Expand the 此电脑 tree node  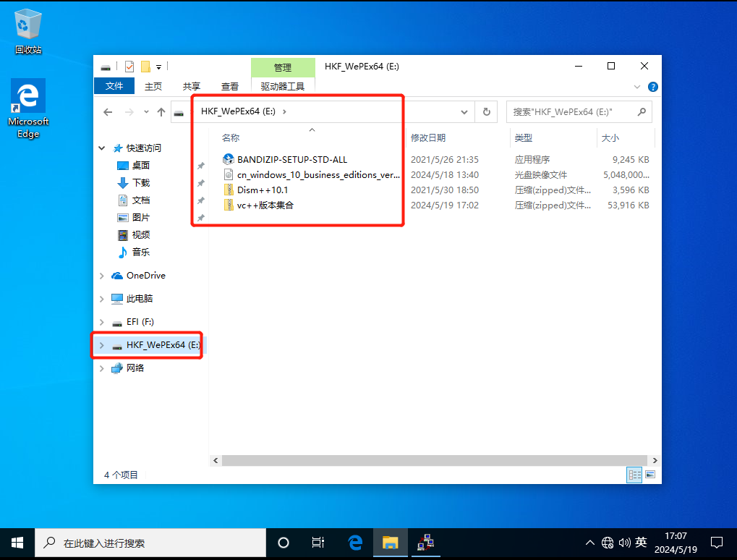tap(101, 299)
